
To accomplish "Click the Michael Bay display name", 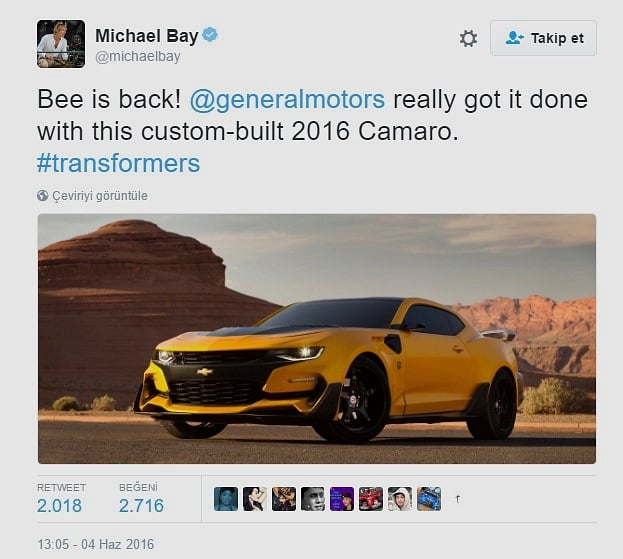I will (x=147, y=36).
